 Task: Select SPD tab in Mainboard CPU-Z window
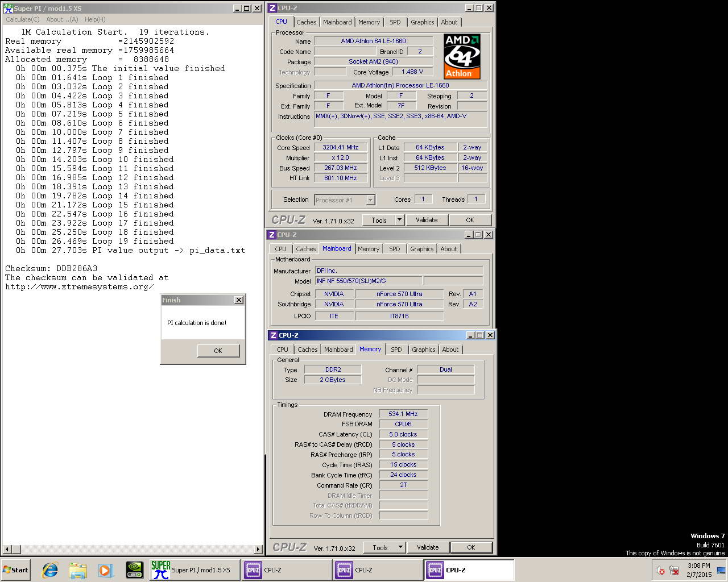tap(395, 249)
